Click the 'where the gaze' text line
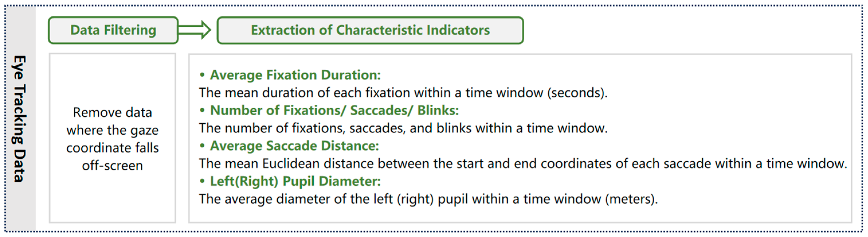868x237 pixels. pyautogui.click(x=113, y=130)
